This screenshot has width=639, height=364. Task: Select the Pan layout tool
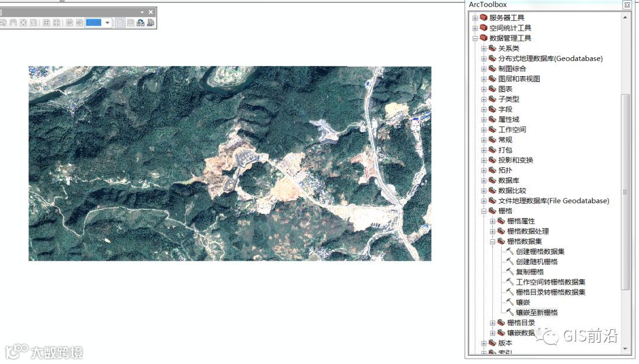point(13,22)
